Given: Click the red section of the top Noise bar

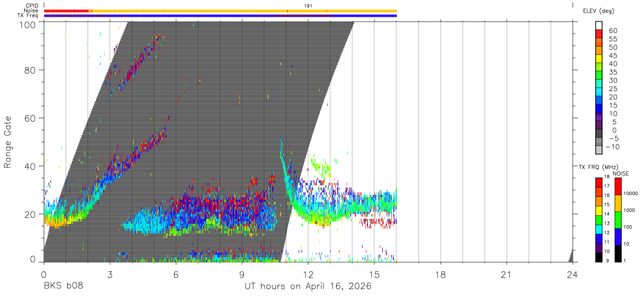Looking at the screenshot, I should [x=66, y=10].
